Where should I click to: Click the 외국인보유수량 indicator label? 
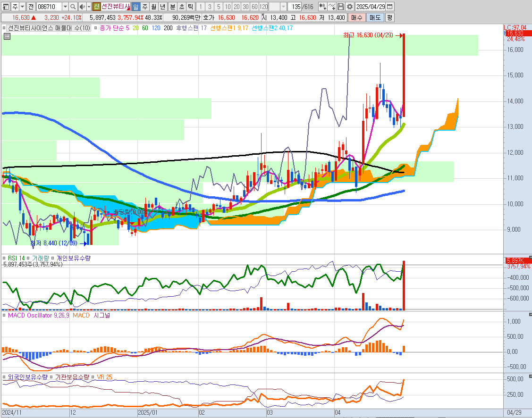tap(28, 377)
